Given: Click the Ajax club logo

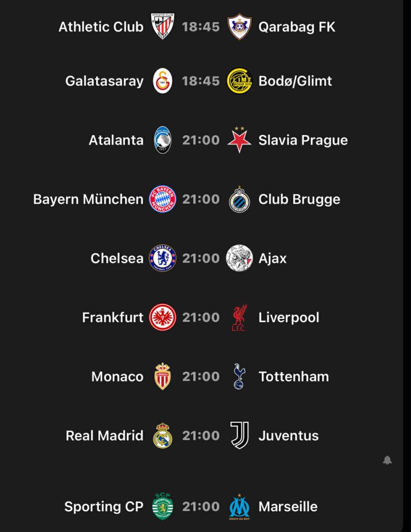Looking at the screenshot, I should pos(240,258).
